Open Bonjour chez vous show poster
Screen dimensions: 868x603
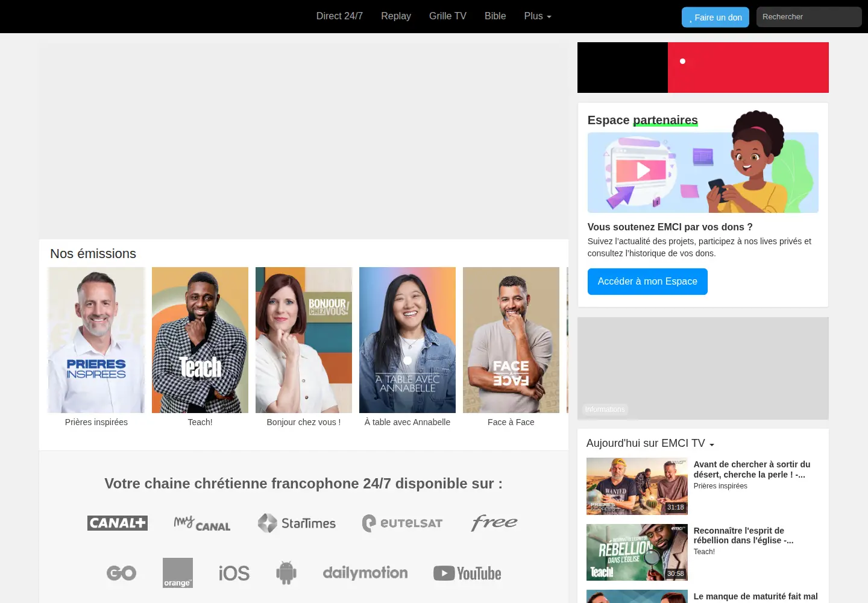304,340
